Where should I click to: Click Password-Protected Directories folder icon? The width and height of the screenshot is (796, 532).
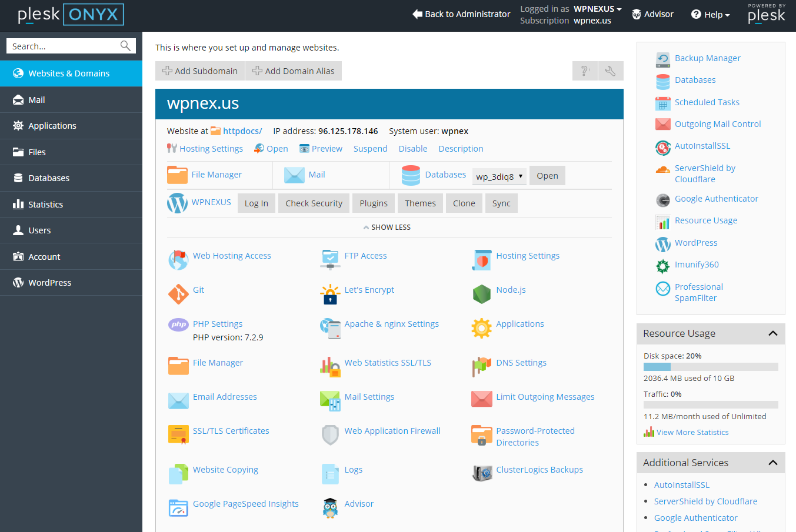point(482,435)
